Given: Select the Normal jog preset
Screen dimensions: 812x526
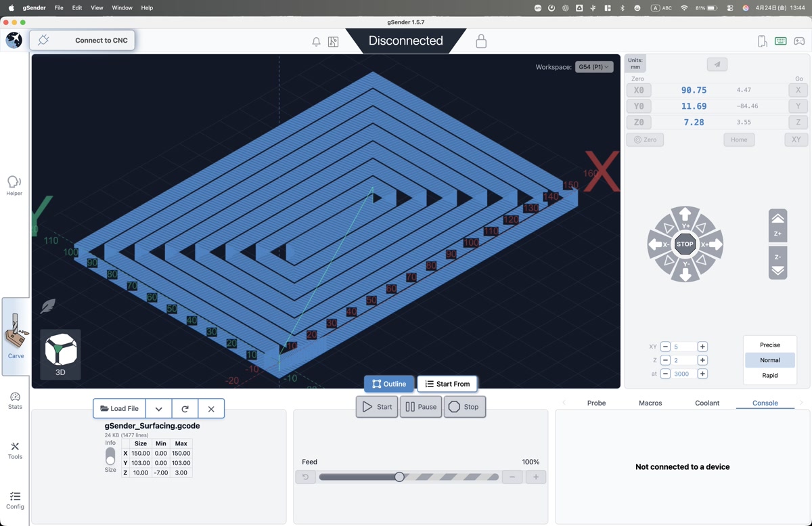Looking at the screenshot, I should [770, 360].
